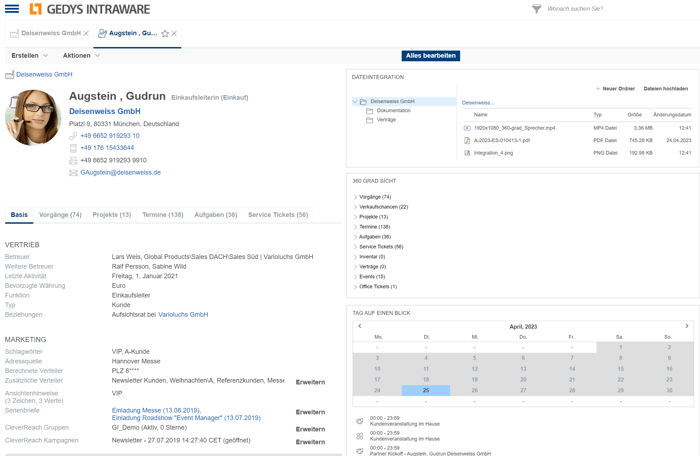Screen dimensions: 700x456
Task: Switch to the Termine (138) tab
Action: pyautogui.click(x=163, y=215)
